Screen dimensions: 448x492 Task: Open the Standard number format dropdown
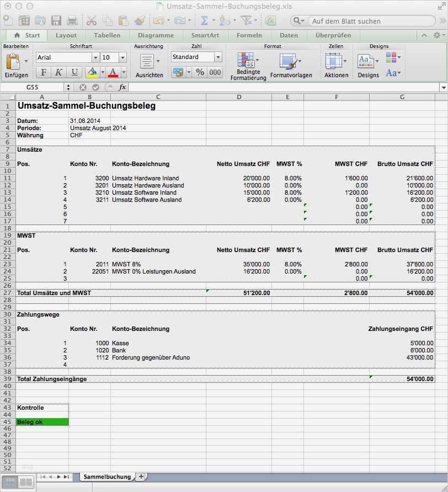point(218,57)
